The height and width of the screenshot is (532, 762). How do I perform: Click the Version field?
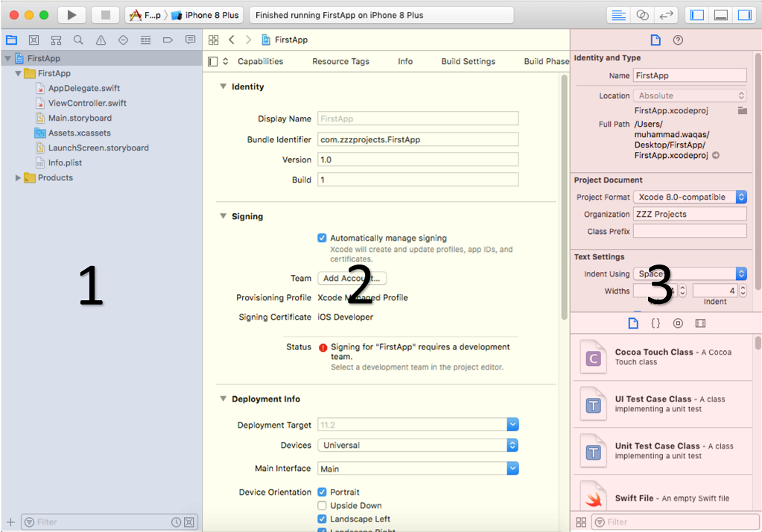pyautogui.click(x=418, y=159)
